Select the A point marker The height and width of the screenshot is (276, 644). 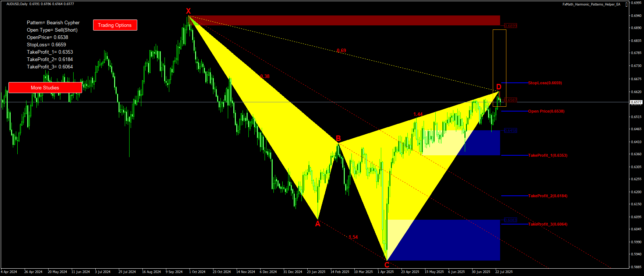(x=318, y=224)
